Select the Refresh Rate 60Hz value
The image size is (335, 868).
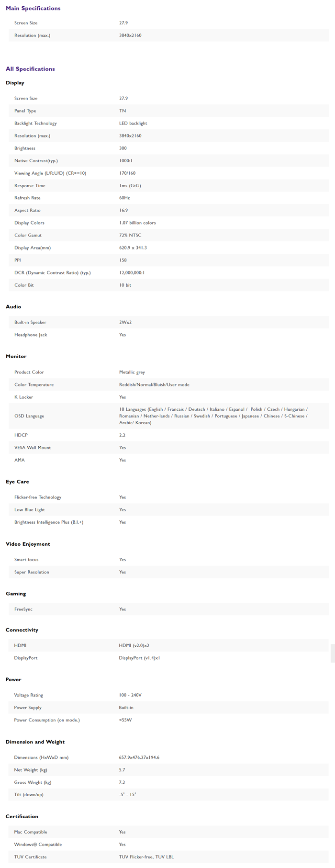coord(124,198)
